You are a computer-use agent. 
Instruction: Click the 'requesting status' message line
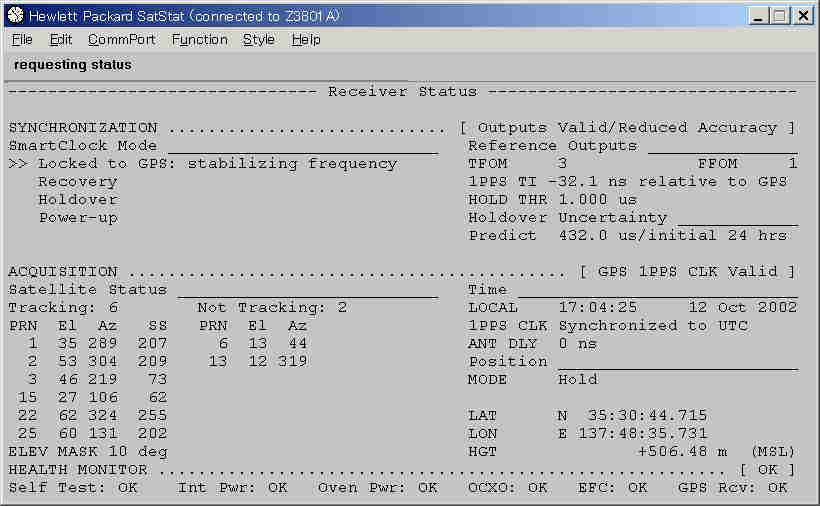pyautogui.click(x=73, y=65)
